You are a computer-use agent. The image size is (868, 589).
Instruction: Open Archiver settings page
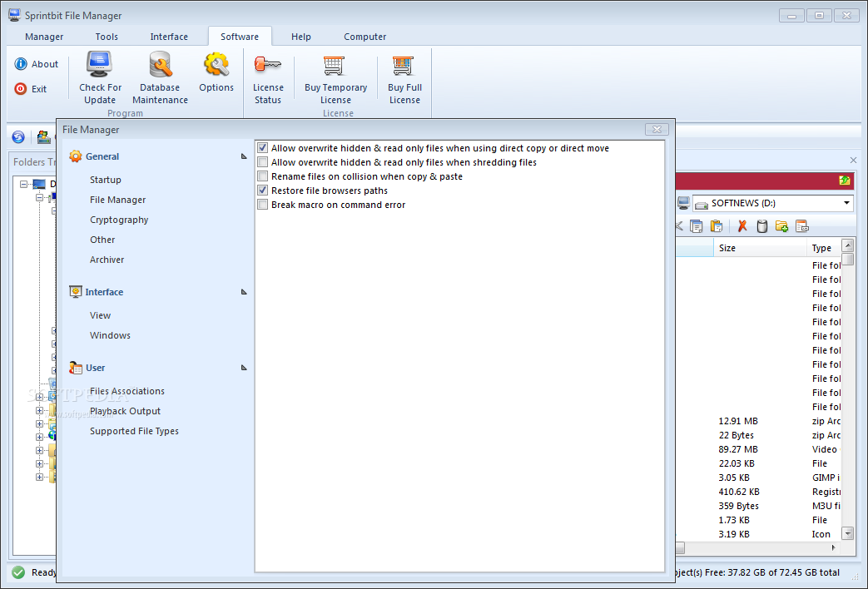(x=107, y=260)
